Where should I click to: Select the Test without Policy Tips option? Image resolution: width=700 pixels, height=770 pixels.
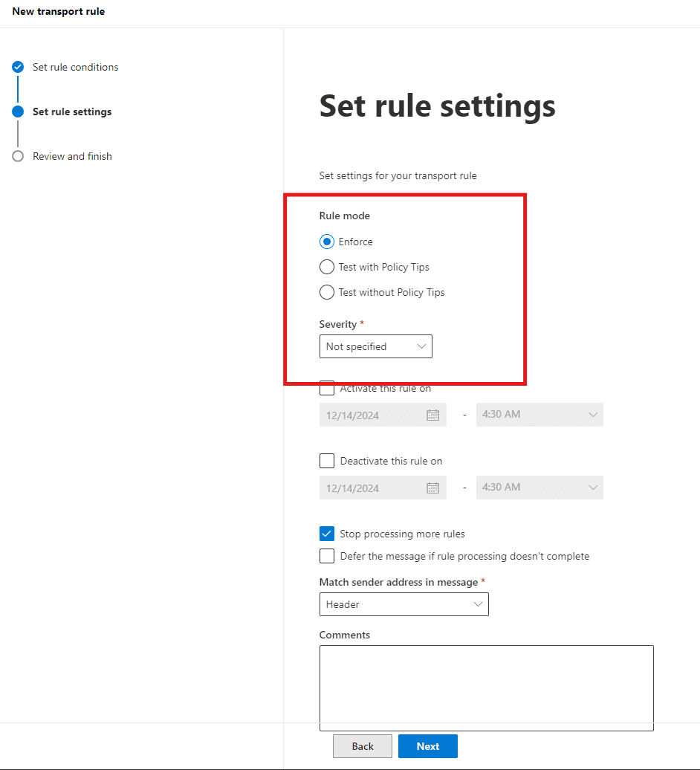coord(326,292)
